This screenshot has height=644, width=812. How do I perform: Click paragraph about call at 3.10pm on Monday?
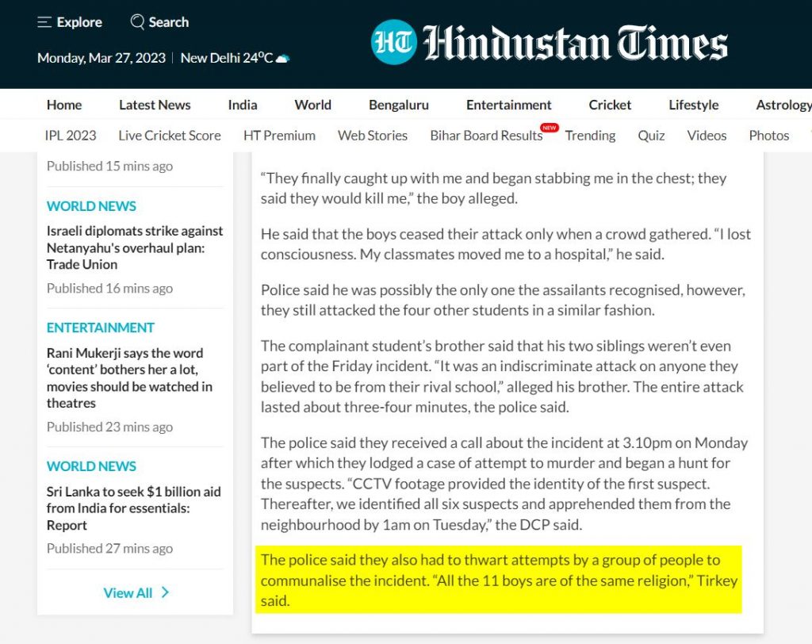504,483
